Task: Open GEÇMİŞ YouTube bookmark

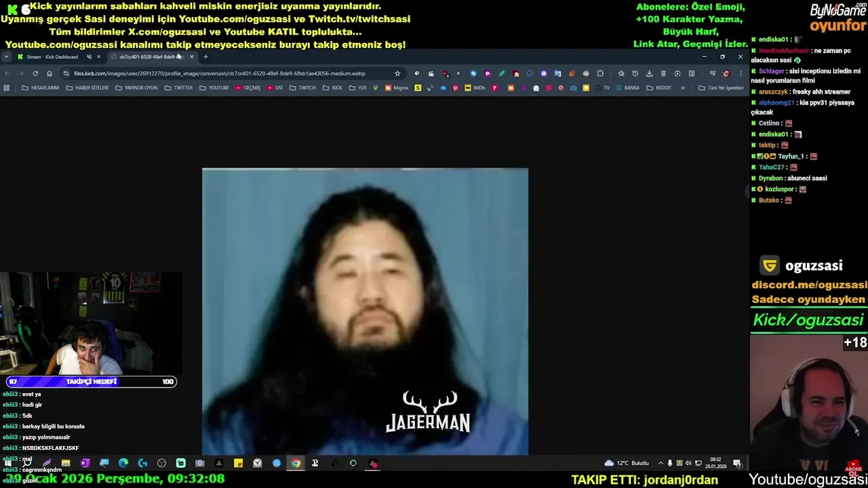Action: tap(248, 87)
